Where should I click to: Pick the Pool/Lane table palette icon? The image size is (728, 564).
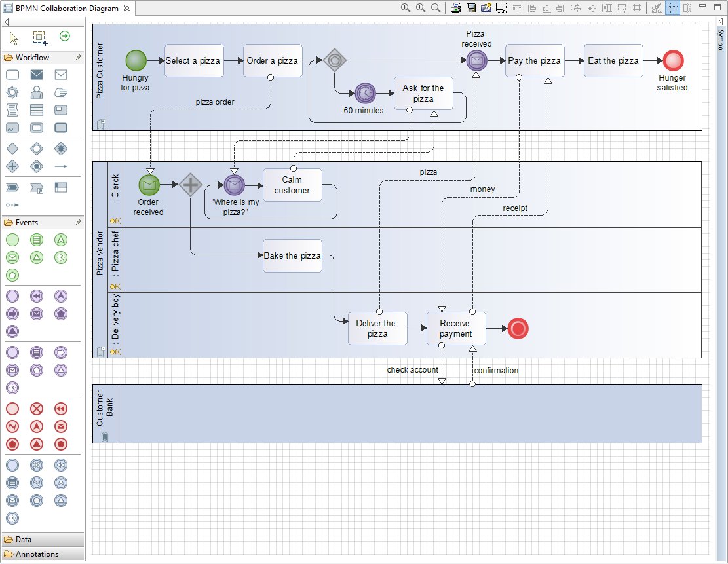[61, 187]
